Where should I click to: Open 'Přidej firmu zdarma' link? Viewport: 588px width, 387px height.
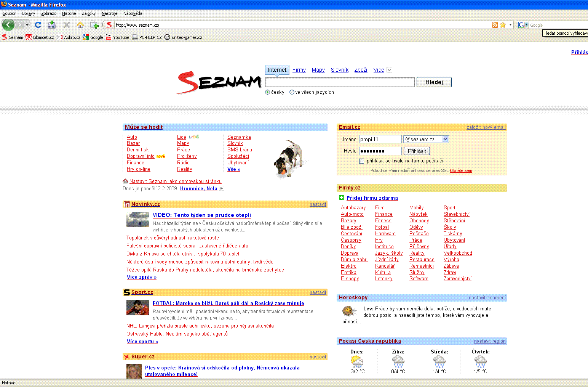(x=372, y=198)
